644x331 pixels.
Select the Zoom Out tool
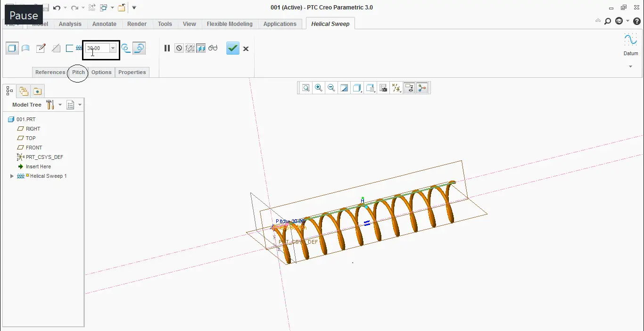pyautogui.click(x=331, y=88)
